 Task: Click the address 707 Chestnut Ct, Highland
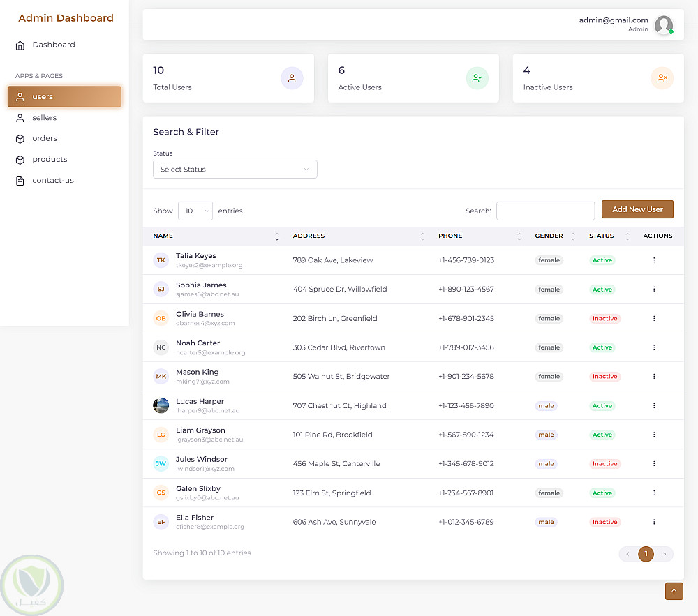[x=340, y=405]
